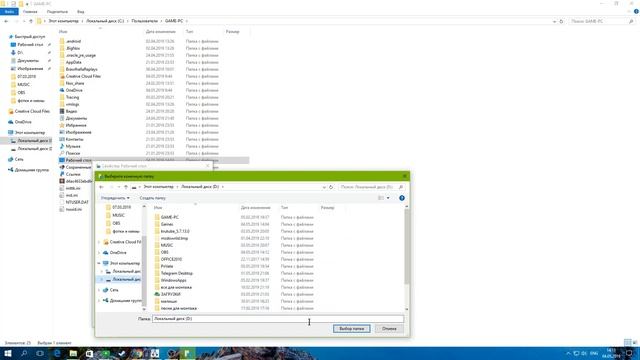Viewport: 640px width, 360px height.
Task: Click the dialog's back arrow
Action: (x=102, y=187)
